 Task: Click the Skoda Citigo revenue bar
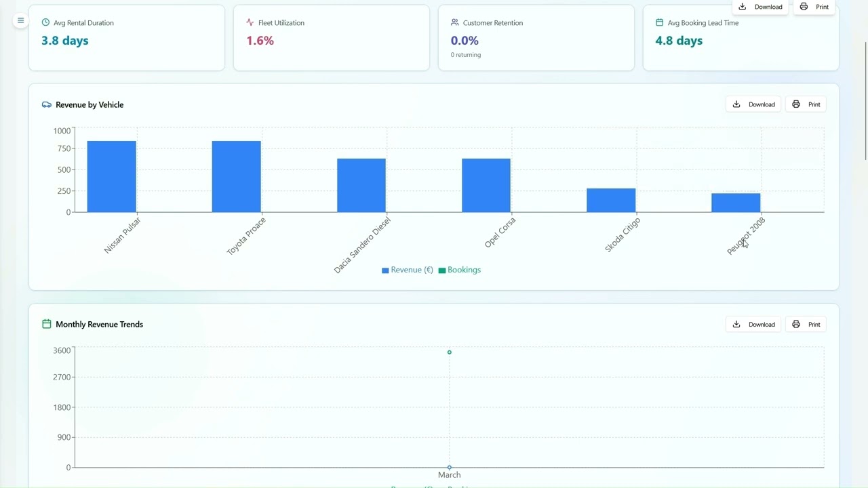pyautogui.click(x=611, y=200)
